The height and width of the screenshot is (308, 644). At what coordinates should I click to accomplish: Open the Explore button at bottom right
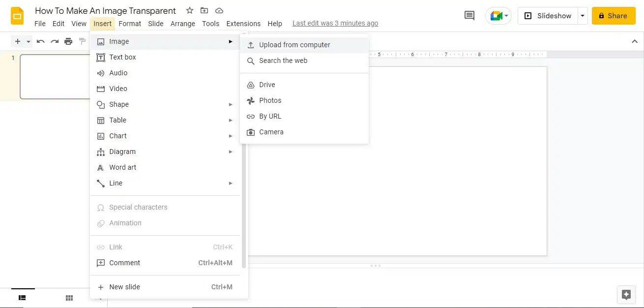tap(626, 295)
